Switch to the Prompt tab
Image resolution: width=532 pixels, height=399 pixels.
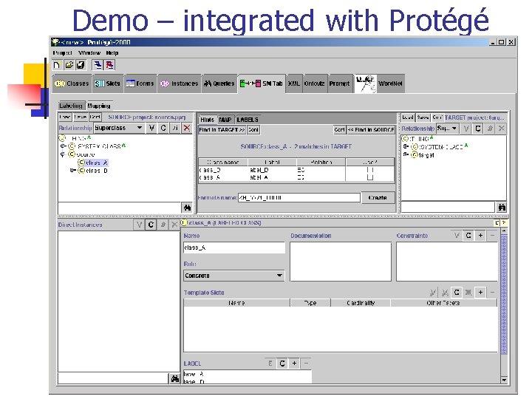click(x=339, y=83)
